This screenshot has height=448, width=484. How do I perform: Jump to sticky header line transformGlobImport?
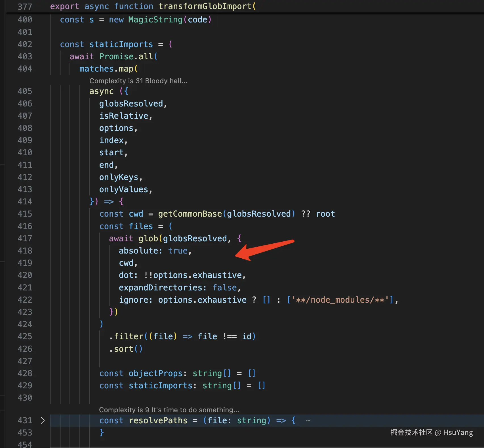click(205, 6)
